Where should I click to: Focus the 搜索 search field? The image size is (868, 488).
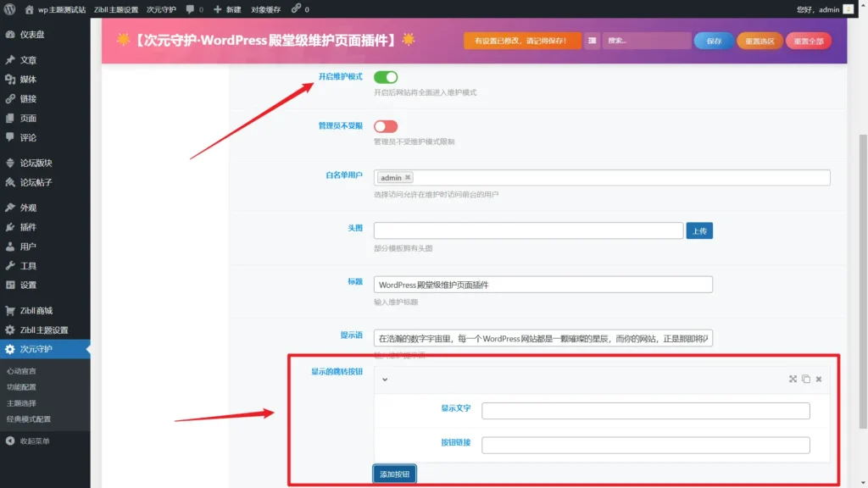646,41
